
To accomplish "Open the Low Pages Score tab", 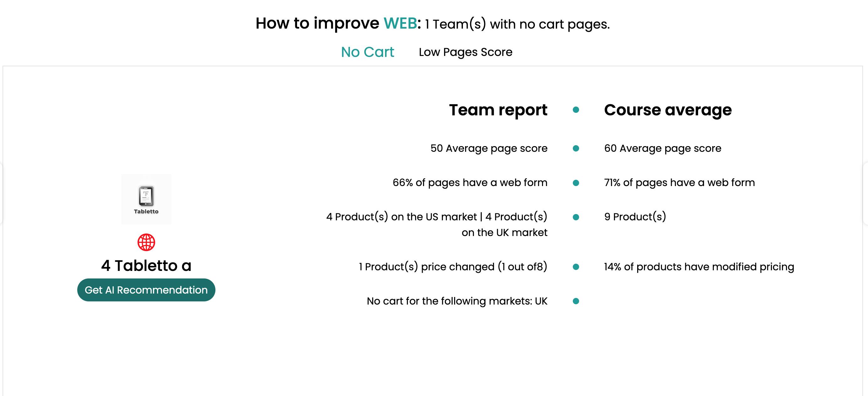I will click(465, 52).
